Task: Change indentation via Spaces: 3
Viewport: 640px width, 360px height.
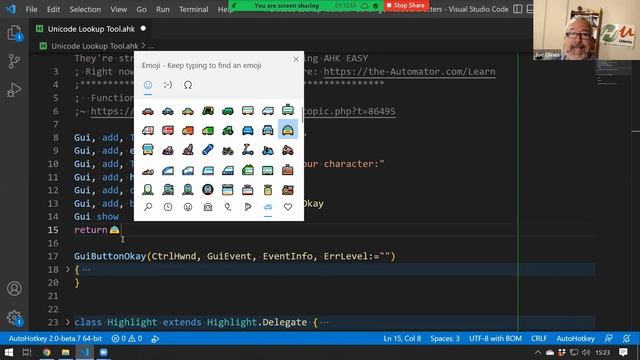Action: [445, 338]
